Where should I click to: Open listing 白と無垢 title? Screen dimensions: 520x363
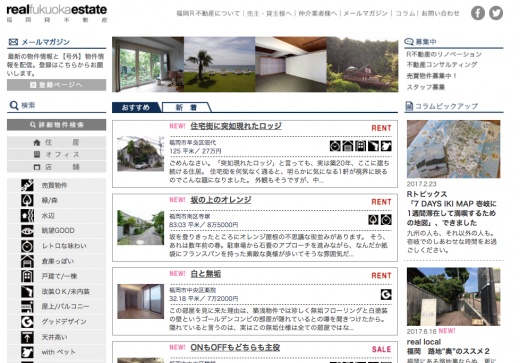pos(206,274)
